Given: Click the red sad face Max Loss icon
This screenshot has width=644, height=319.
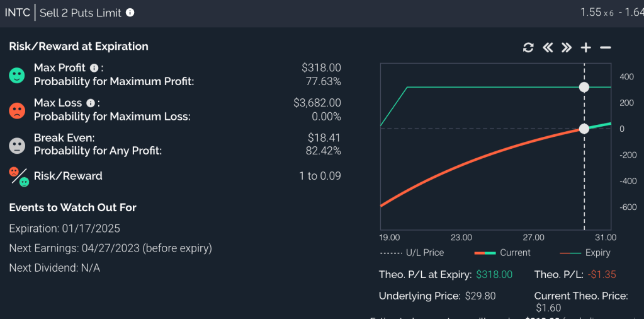Looking at the screenshot, I should 17,110.
